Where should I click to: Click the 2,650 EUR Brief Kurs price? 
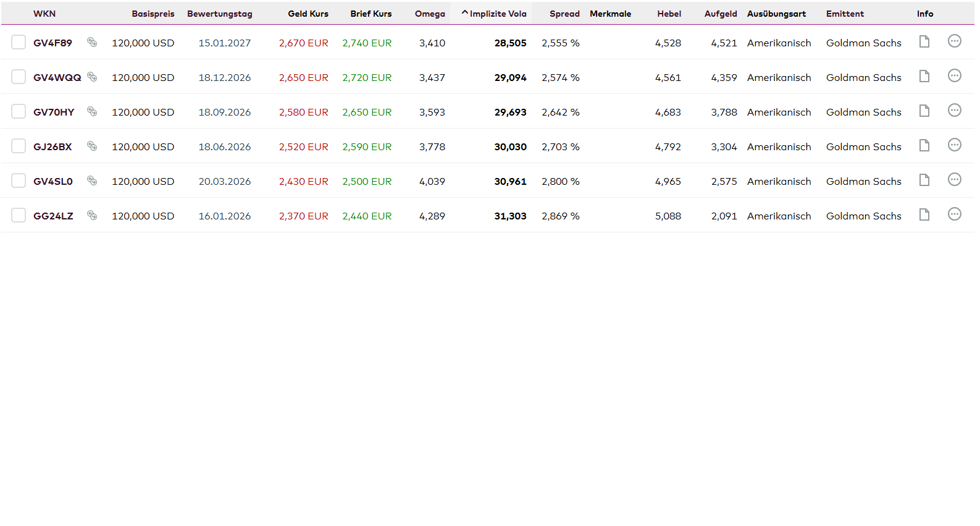[x=367, y=112]
